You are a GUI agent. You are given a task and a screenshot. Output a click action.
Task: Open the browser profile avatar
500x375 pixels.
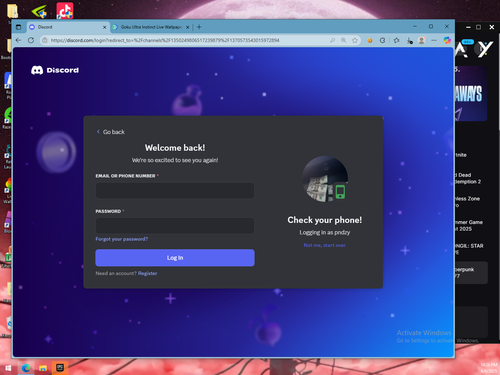point(422,40)
